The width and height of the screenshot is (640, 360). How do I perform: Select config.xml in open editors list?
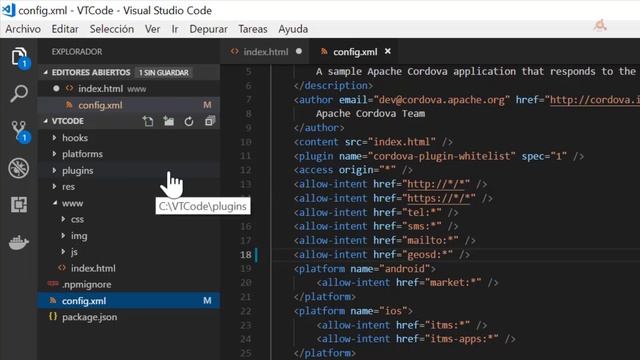tap(129, 105)
